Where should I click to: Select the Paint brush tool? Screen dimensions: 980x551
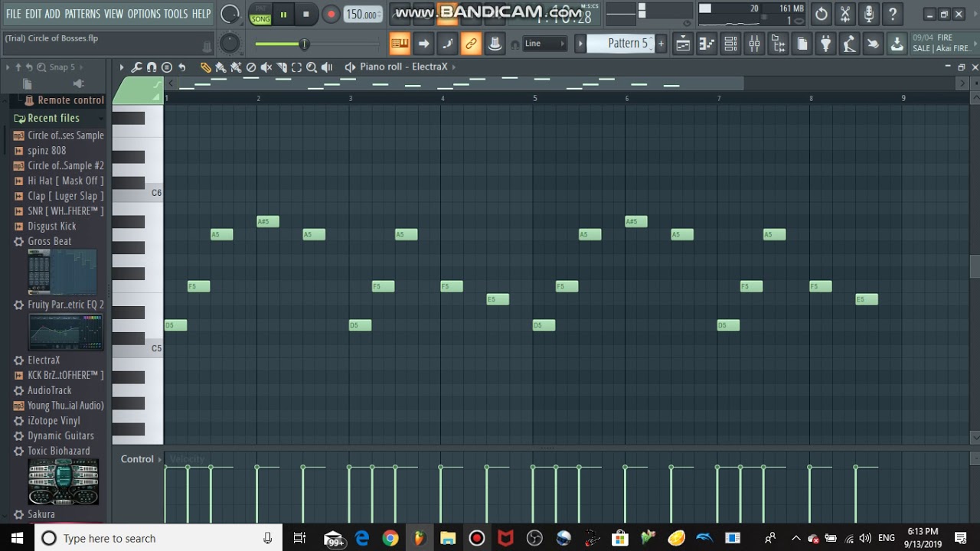point(220,67)
